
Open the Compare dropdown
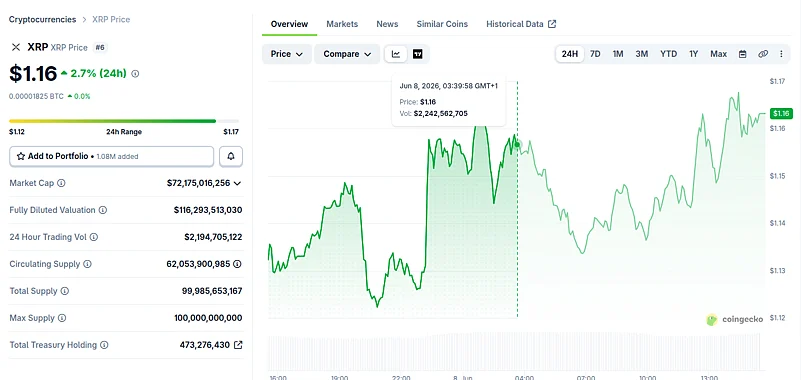point(347,54)
